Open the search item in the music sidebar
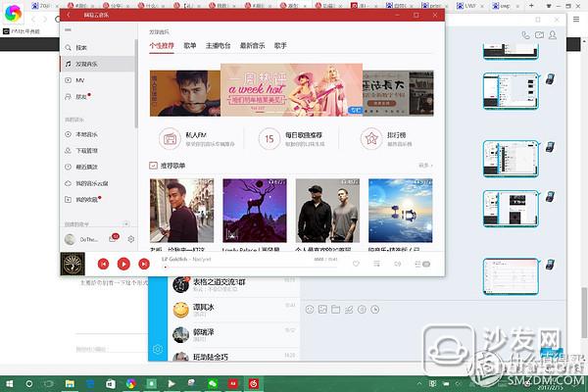 click(x=97, y=48)
